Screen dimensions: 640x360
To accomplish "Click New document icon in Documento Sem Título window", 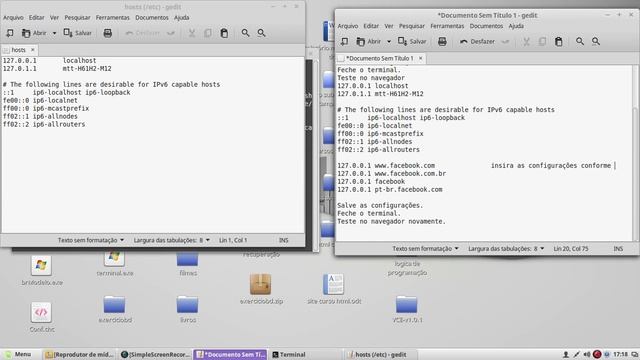I will (344, 41).
